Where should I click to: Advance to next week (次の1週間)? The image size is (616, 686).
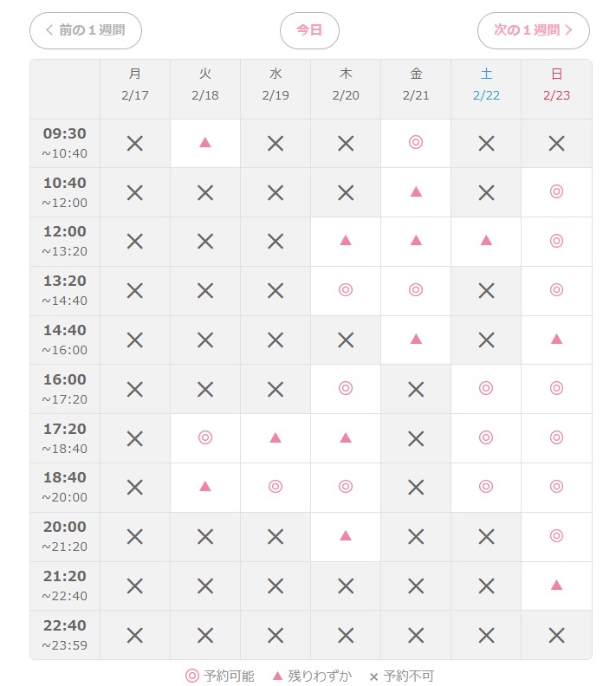534,30
